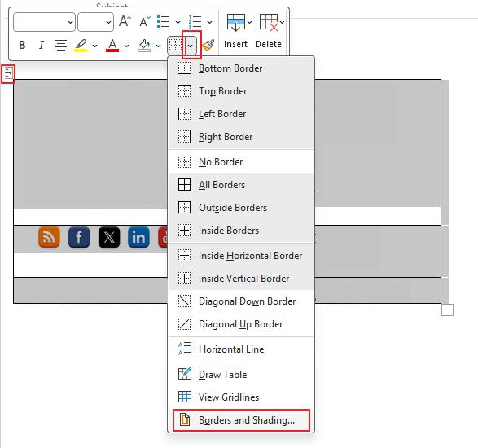Apply bulleted list
This screenshot has width=478, height=448.
[164, 21]
